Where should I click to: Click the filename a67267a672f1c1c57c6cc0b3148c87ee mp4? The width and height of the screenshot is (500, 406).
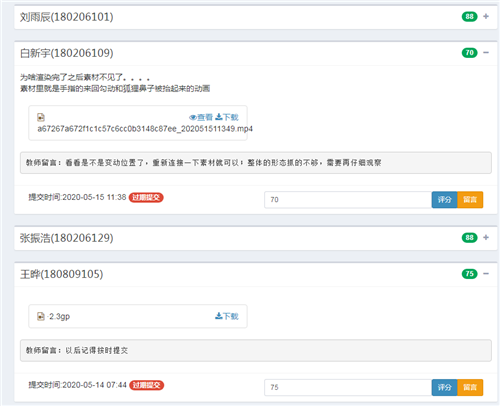coord(145,129)
